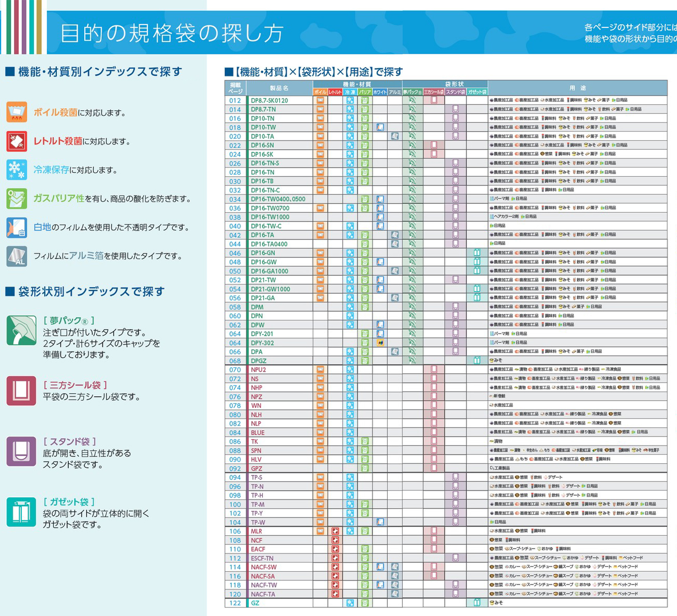Click the 製品名 column header
The width and height of the screenshot is (677, 616).
279,88
